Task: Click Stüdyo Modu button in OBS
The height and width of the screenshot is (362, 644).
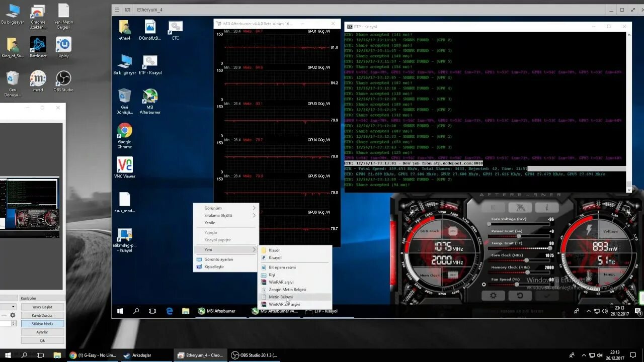Action: pos(42,324)
